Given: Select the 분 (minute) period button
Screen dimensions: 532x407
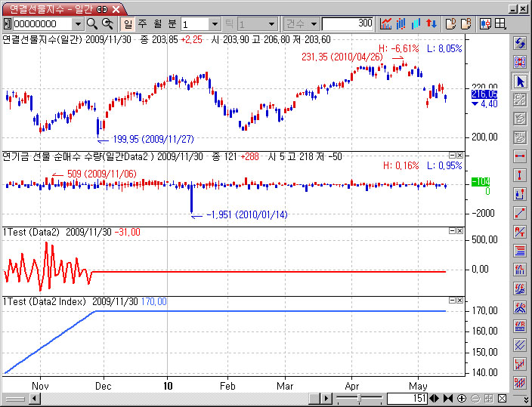Looking at the screenshot, I should (172, 23).
